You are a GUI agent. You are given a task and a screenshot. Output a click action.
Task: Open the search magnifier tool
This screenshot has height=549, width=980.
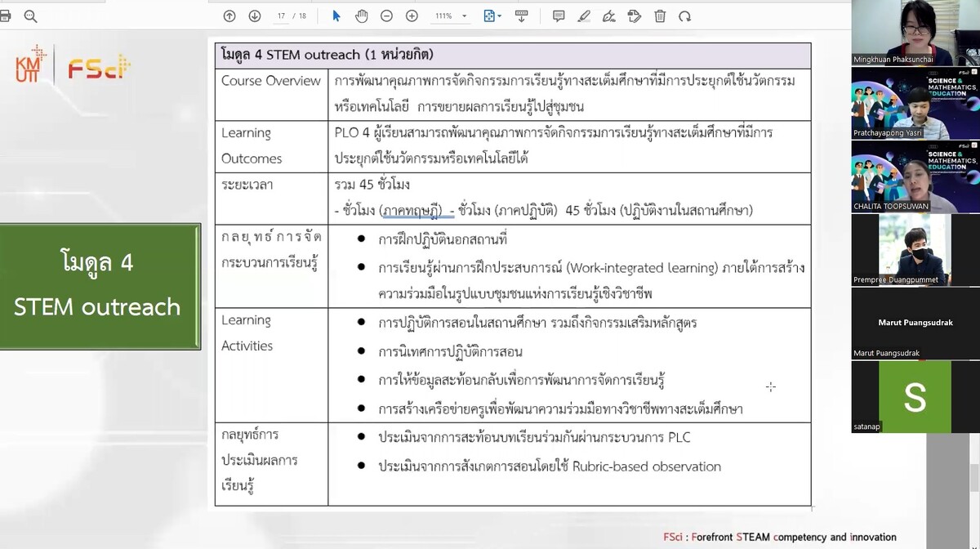click(x=29, y=14)
